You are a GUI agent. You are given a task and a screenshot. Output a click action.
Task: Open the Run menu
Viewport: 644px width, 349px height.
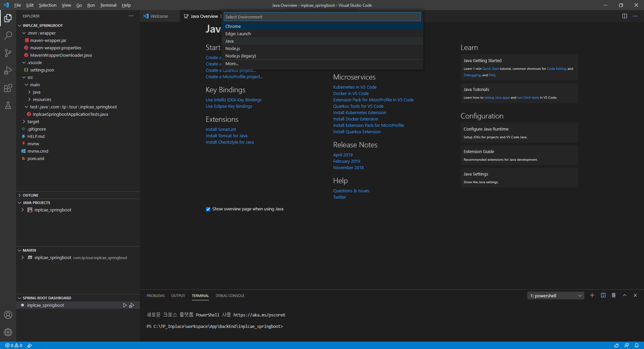(x=91, y=5)
